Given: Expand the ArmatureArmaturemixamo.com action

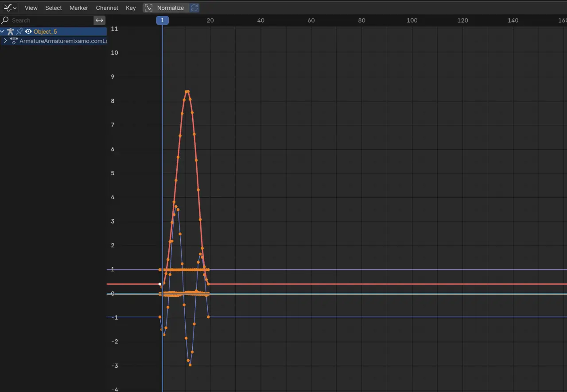Looking at the screenshot, I should 5,41.
